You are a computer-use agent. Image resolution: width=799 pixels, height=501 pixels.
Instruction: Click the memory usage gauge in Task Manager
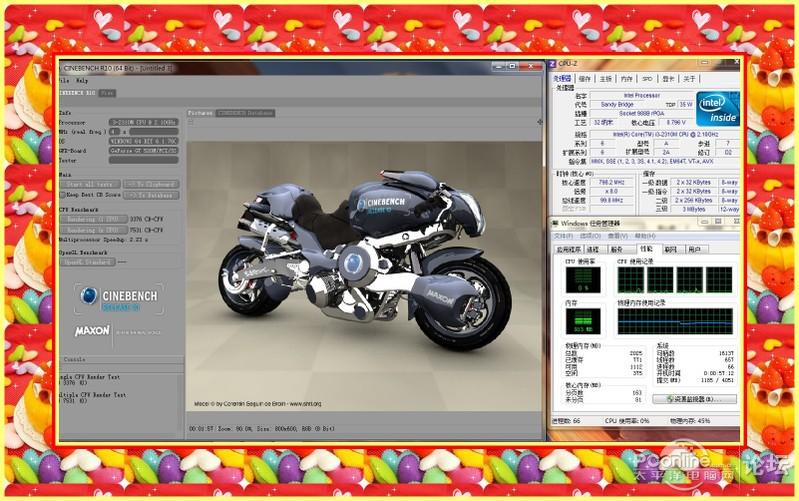583,321
